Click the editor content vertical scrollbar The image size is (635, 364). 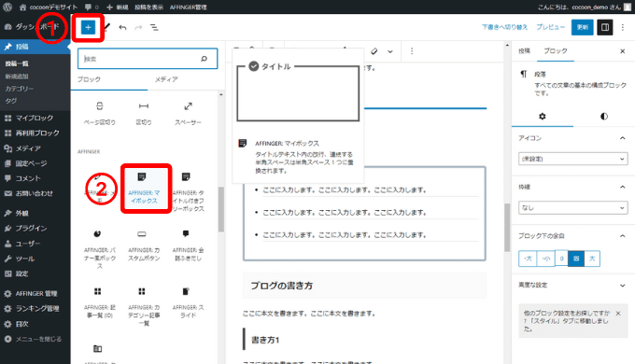click(x=507, y=227)
